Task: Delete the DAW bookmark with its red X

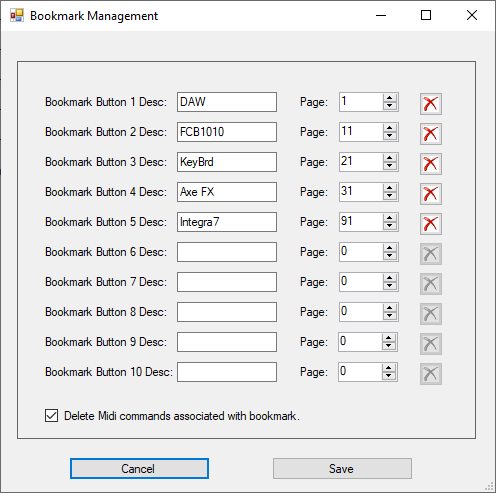Action: point(431,104)
